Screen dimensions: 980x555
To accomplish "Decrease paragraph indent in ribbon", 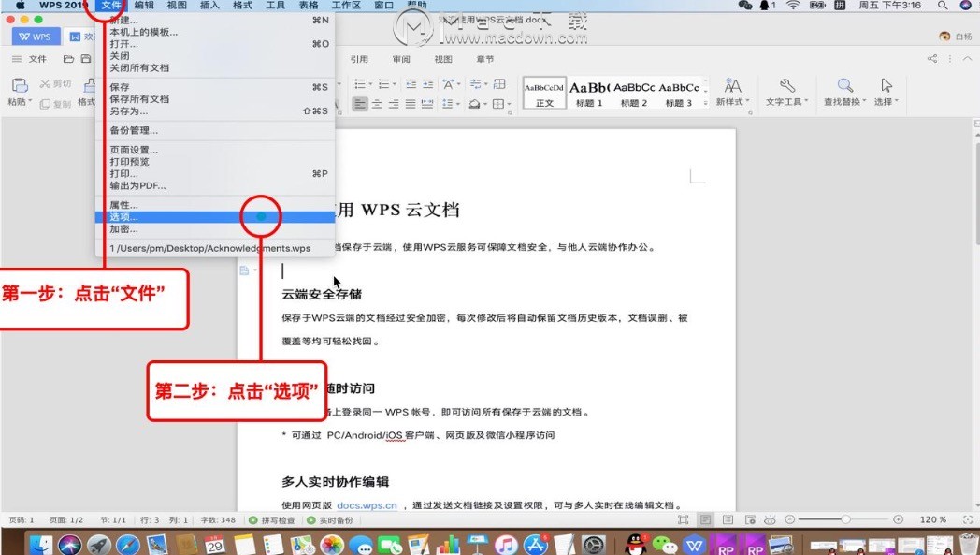I will [411, 84].
